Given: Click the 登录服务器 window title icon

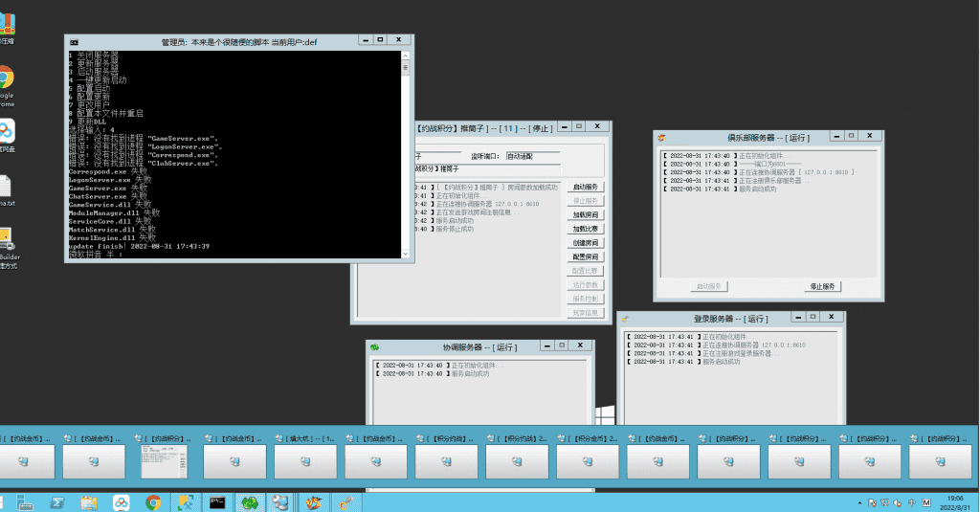Looking at the screenshot, I should point(624,319).
